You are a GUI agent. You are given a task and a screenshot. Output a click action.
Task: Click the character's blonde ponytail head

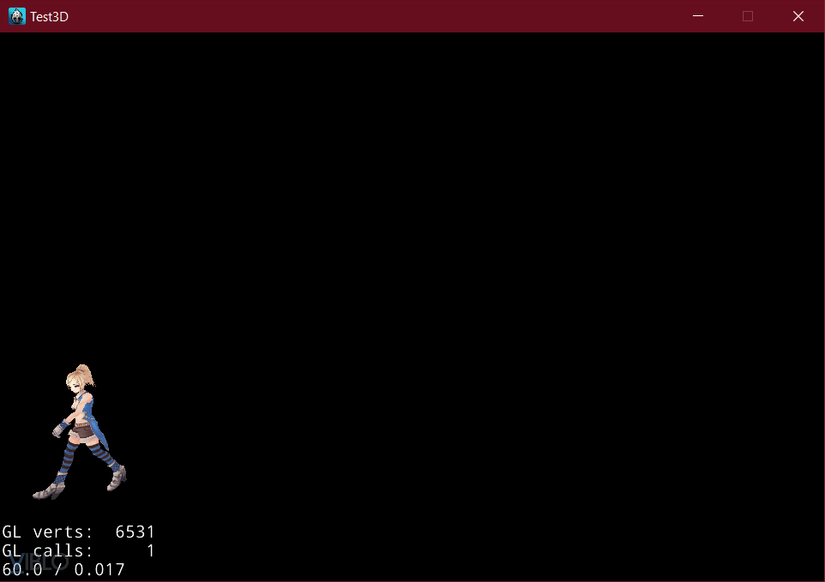tap(79, 378)
